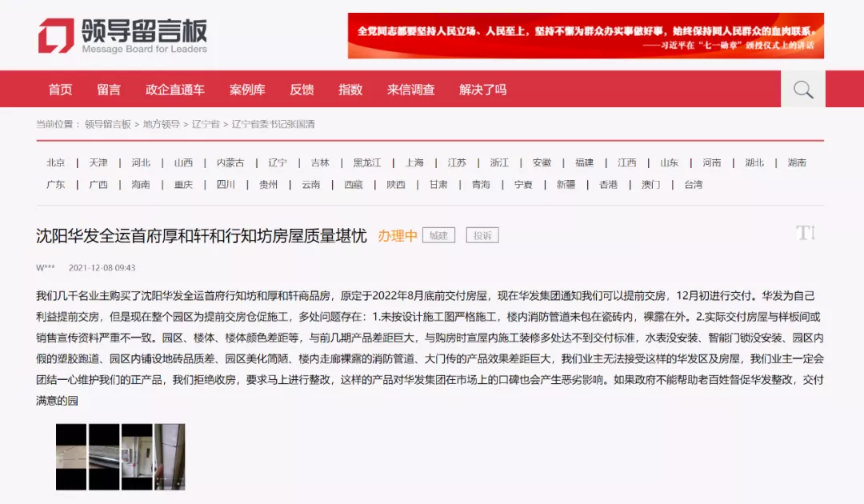Select the 台湾 region link
The width and height of the screenshot is (864, 504).
pos(693,185)
